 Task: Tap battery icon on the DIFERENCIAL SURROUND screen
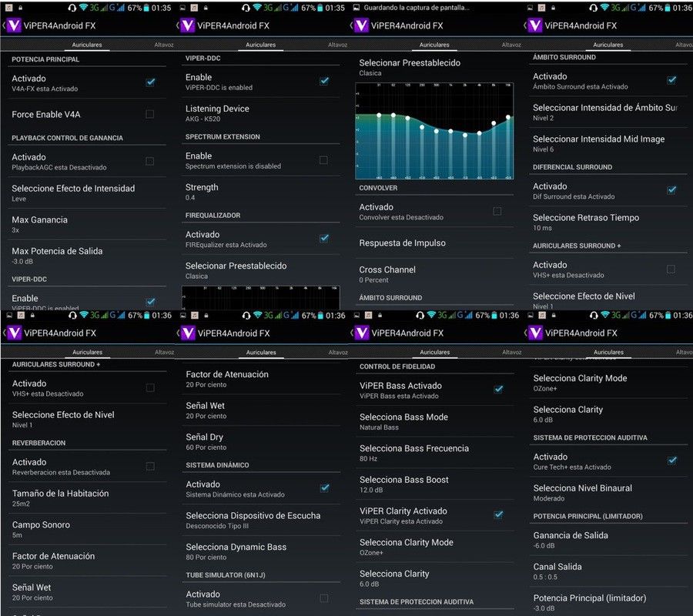click(668, 8)
